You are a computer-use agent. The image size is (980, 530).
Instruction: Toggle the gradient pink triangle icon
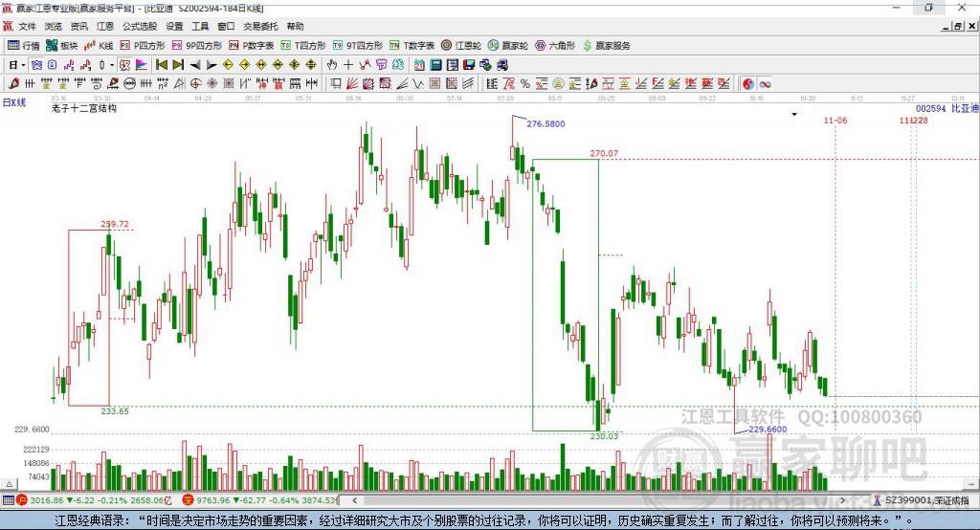142,65
